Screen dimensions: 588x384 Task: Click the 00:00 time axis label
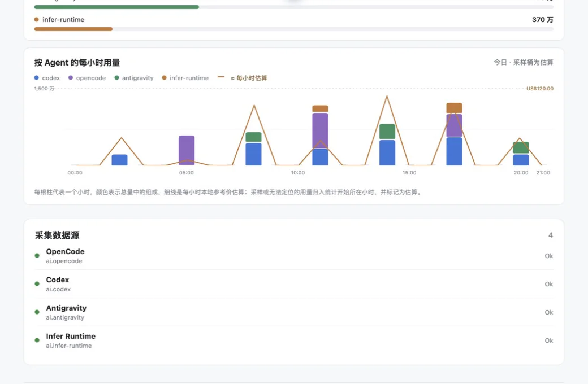click(75, 173)
